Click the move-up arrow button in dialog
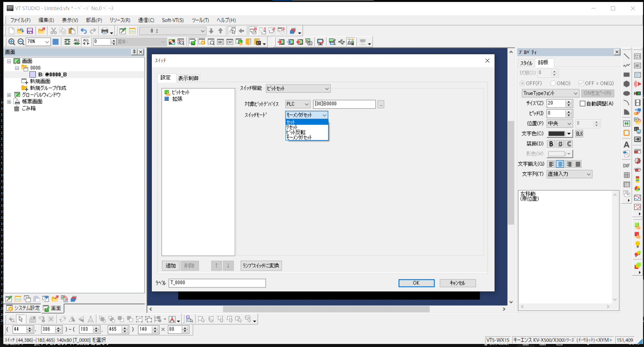 pos(216,266)
